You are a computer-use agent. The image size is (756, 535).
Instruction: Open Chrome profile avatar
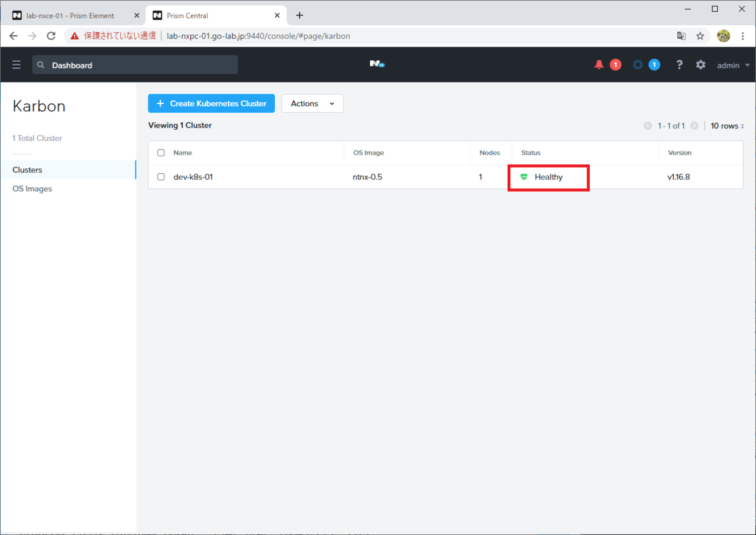(x=723, y=36)
